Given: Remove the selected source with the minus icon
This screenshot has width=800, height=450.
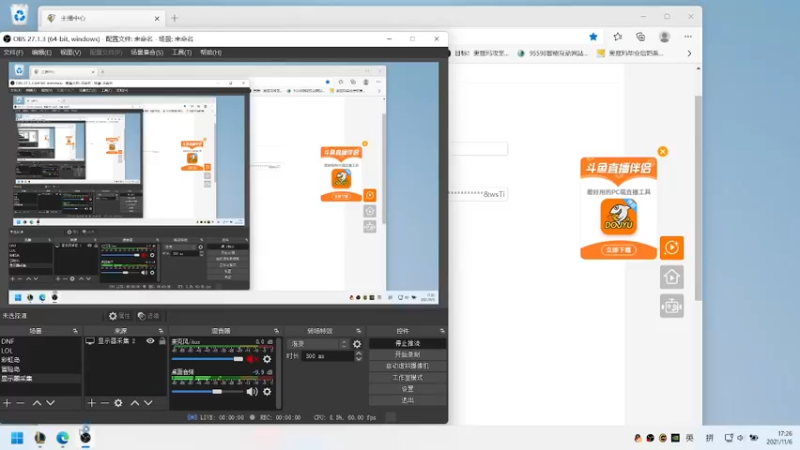Looking at the screenshot, I should point(105,403).
